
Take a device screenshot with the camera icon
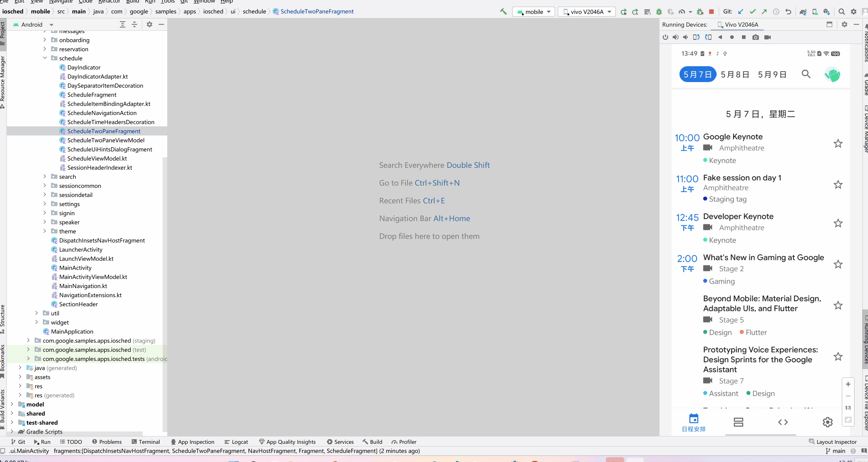(755, 37)
